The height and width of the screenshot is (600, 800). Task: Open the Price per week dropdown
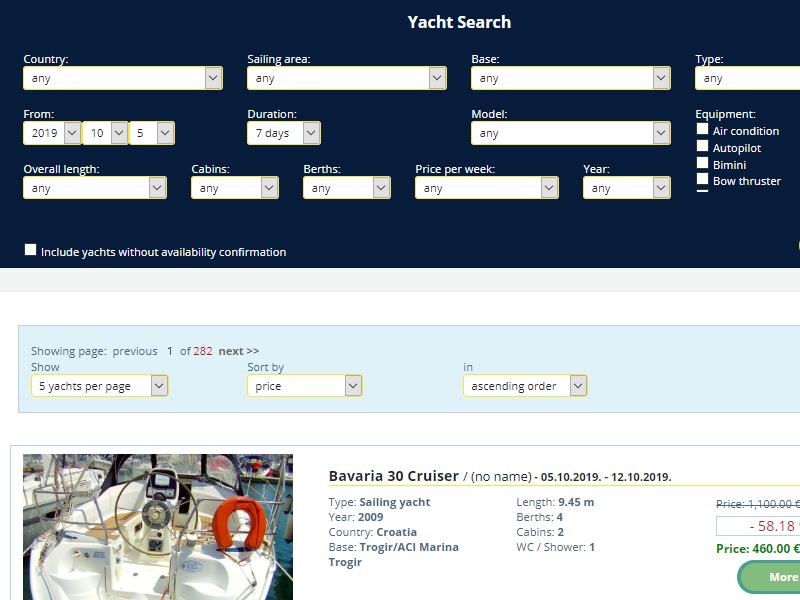point(487,188)
